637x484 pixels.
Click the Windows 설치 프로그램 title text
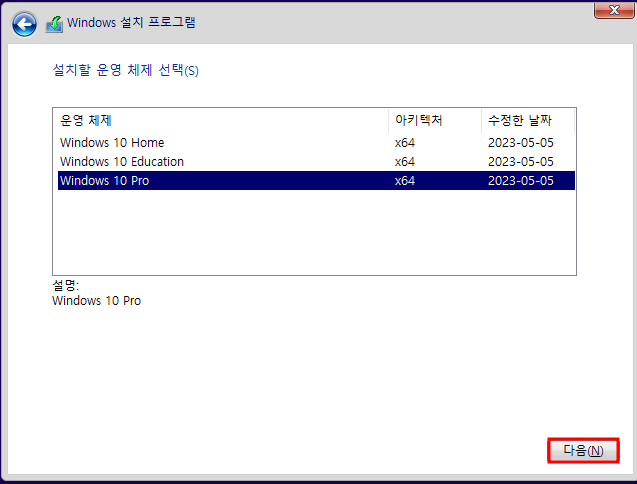pos(131,22)
